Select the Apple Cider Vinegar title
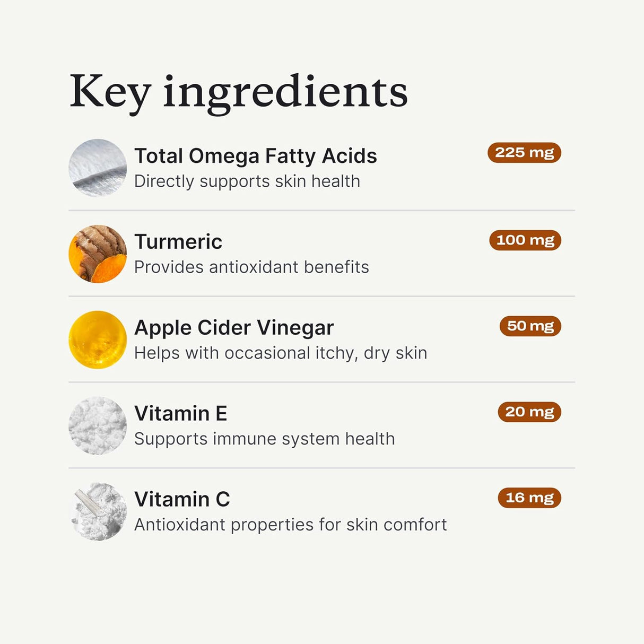This screenshot has height=644, width=644. pos(234,328)
